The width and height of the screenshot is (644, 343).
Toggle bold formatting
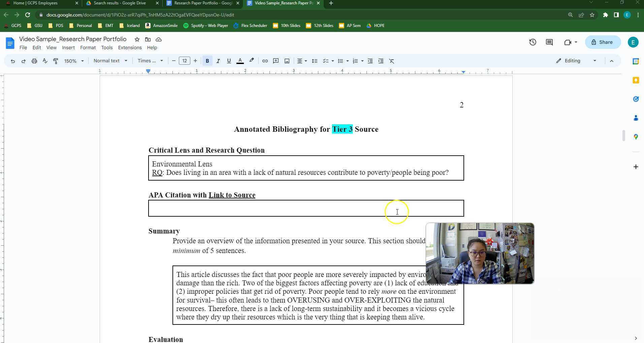[x=207, y=61]
